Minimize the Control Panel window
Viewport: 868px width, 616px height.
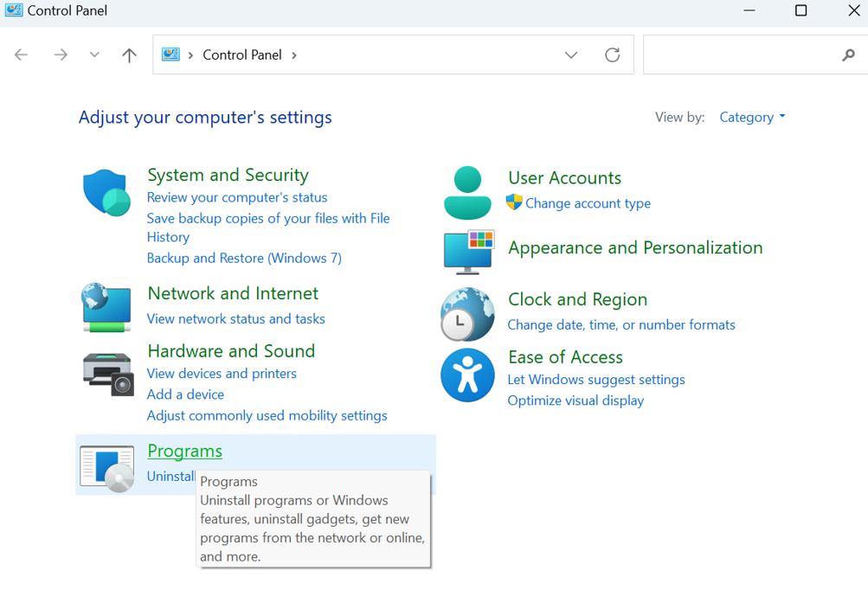[x=749, y=10]
